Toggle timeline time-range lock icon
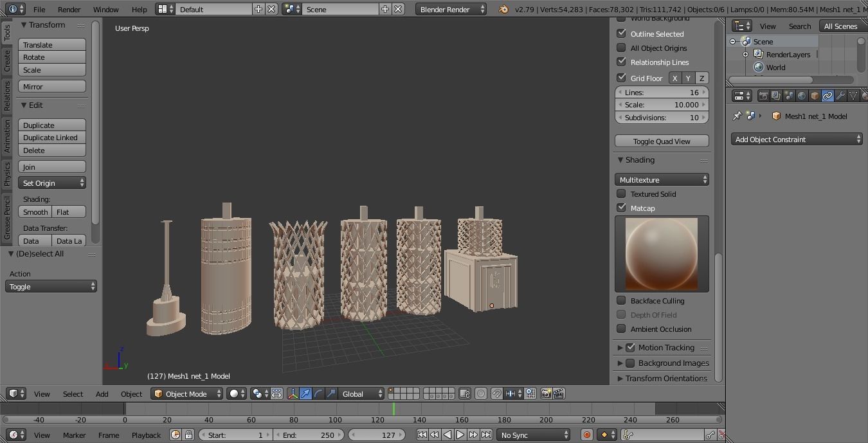The image size is (868, 443). coord(188,435)
